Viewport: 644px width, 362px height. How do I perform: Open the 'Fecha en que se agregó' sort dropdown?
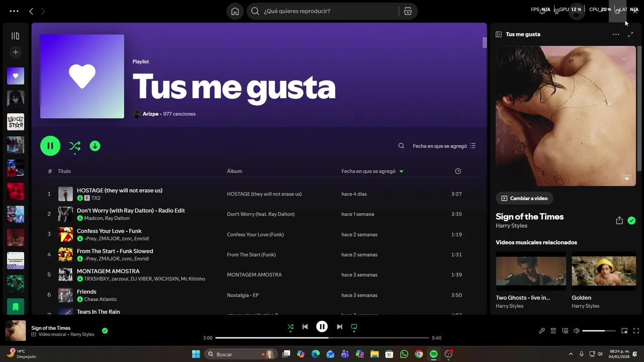coord(444,146)
